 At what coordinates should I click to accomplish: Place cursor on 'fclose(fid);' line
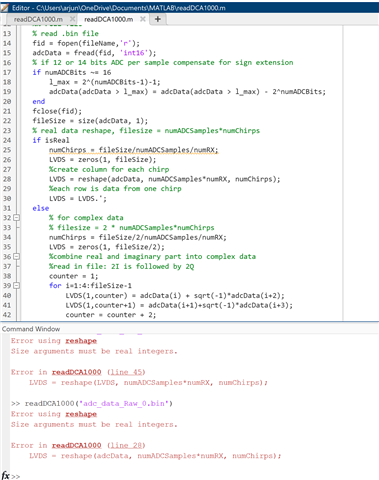[x=57, y=111]
